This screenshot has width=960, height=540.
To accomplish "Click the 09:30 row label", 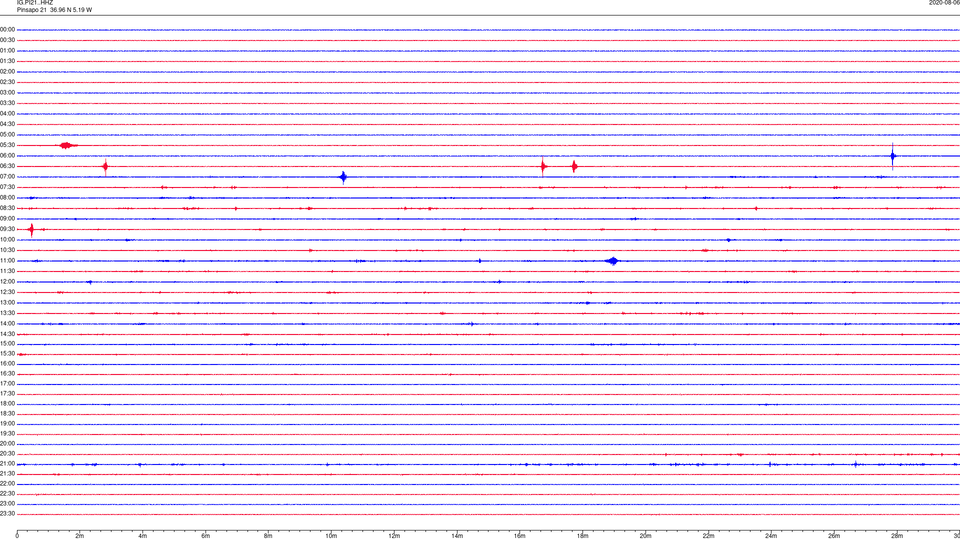I will (7, 229).
